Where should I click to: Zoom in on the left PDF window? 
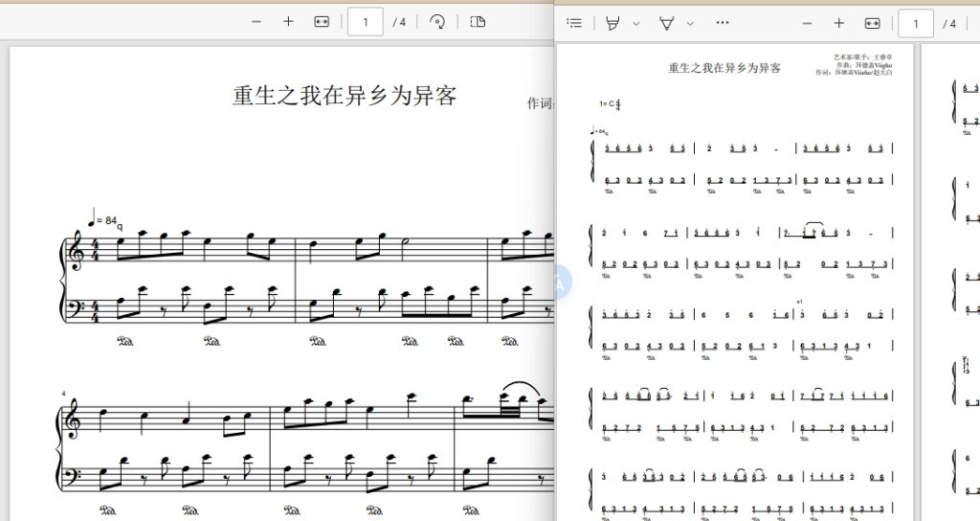[x=288, y=22]
